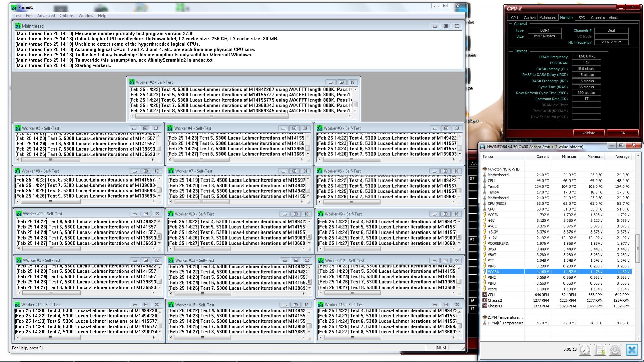The height and width of the screenshot is (362, 644).
Task: Sort by the Current column header
Action: pyautogui.click(x=538, y=157)
